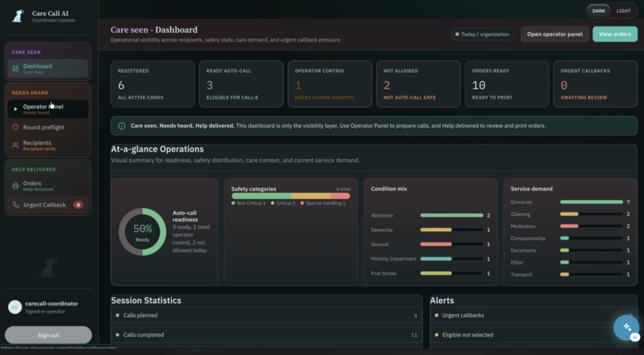Click the Urgent Callbacks stat card
The width and height of the screenshot is (644, 355).
tap(595, 84)
